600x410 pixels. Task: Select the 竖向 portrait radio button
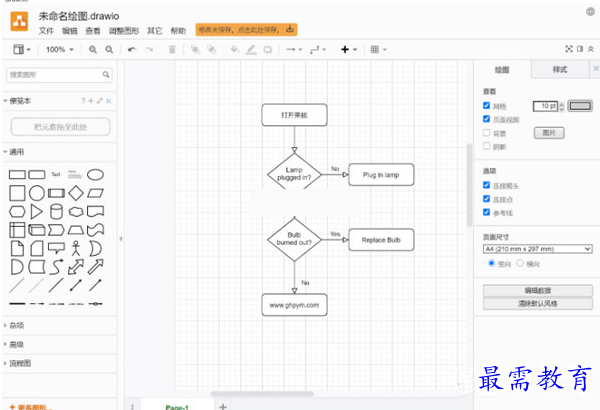pos(491,263)
